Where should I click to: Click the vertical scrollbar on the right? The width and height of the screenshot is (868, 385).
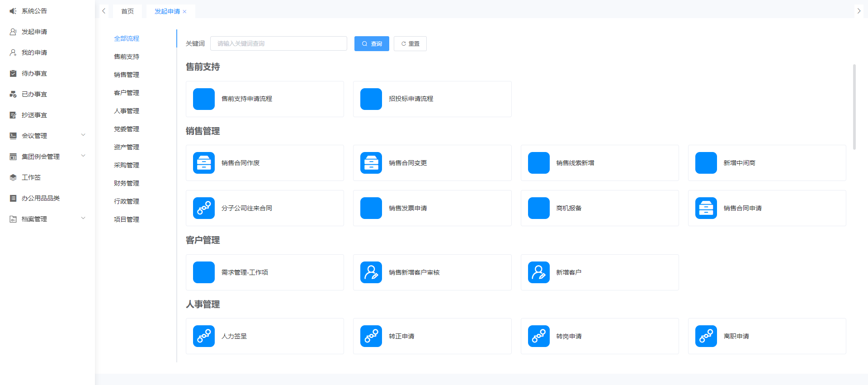tap(854, 107)
